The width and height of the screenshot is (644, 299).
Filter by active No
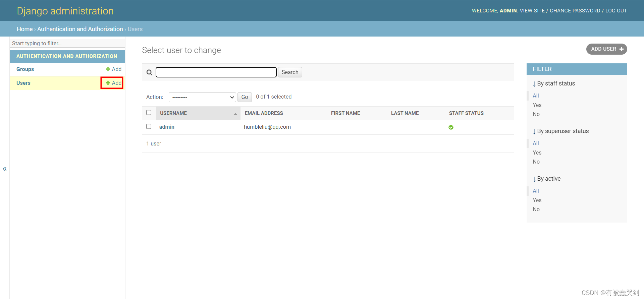[536, 210]
